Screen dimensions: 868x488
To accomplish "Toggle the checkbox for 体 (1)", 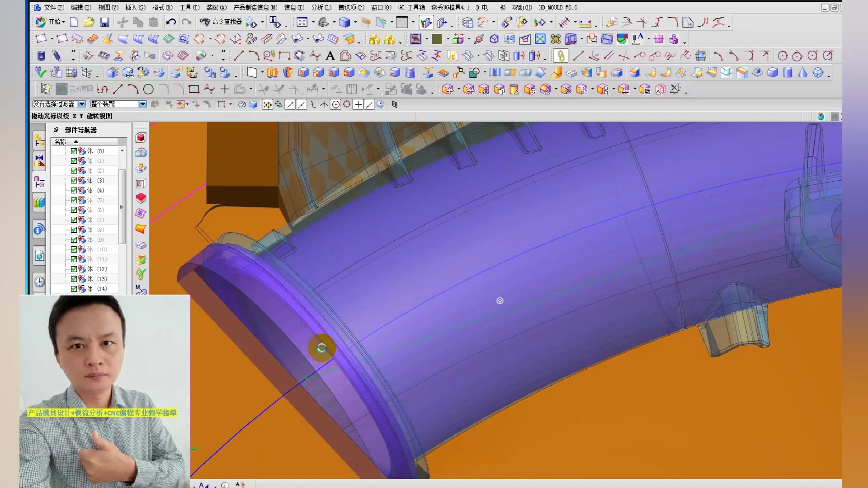I will 74,161.
